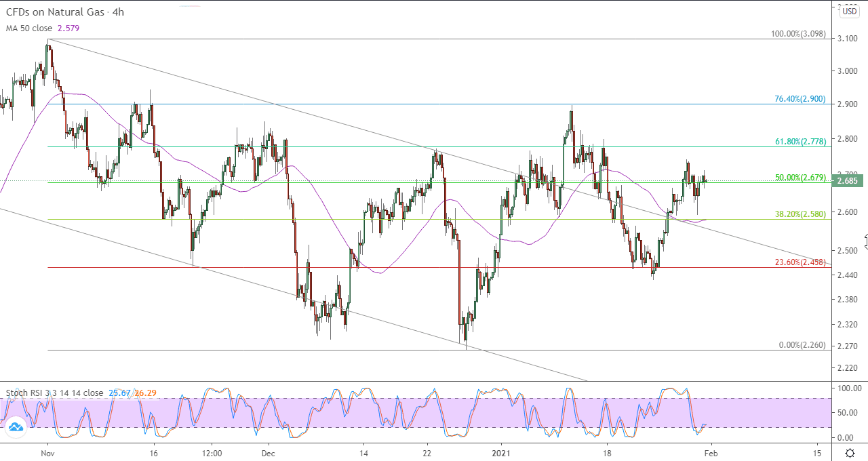Select the 50.00%(2.679) Fibonacci label
This screenshot has height=461, width=868.
coord(800,178)
